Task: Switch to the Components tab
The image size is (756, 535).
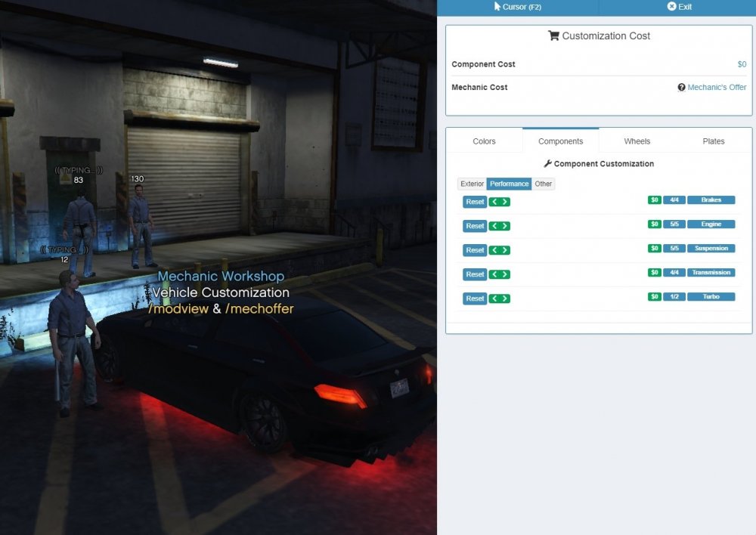Action: pyautogui.click(x=560, y=141)
